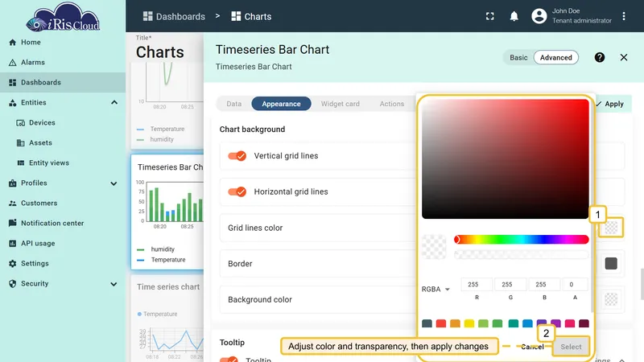Select Dashboards in the sidebar
Screen dimensions: 644x362
63,83
